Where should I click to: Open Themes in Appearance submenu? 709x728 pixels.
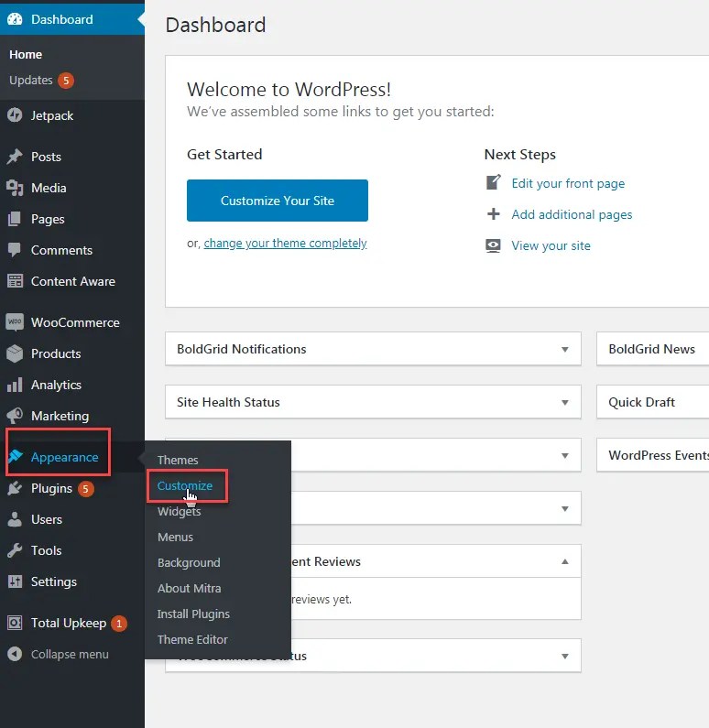178,460
